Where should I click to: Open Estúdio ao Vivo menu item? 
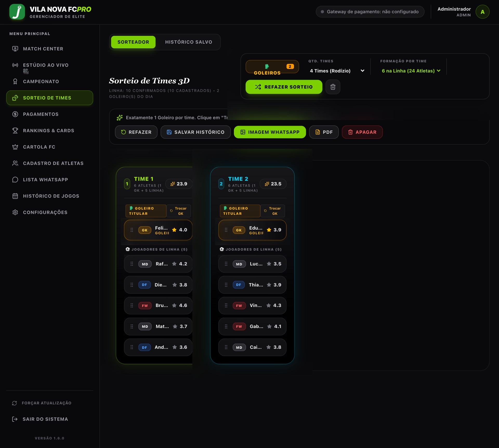pyautogui.click(x=50, y=65)
